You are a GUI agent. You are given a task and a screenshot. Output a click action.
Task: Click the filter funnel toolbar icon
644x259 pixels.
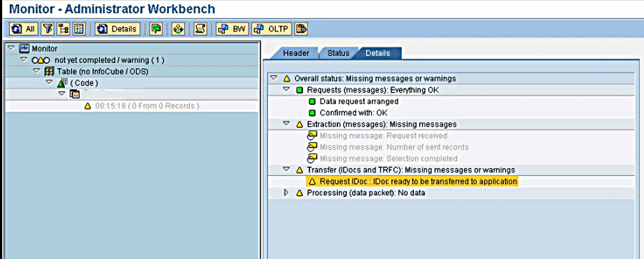pyautogui.click(x=49, y=29)
